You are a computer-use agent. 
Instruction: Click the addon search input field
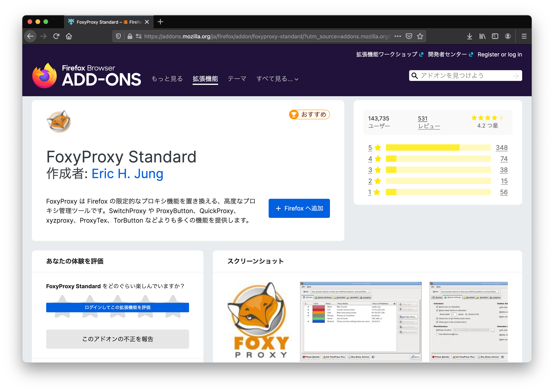pyautogui.click(x=465, y=76)
